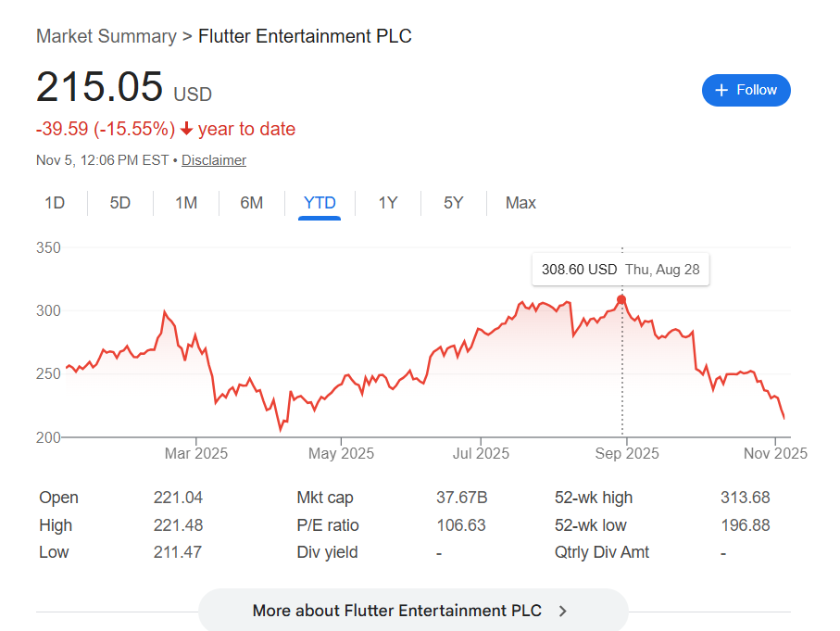
Task: Show the 6M chart range
Action: click(252, 203)
